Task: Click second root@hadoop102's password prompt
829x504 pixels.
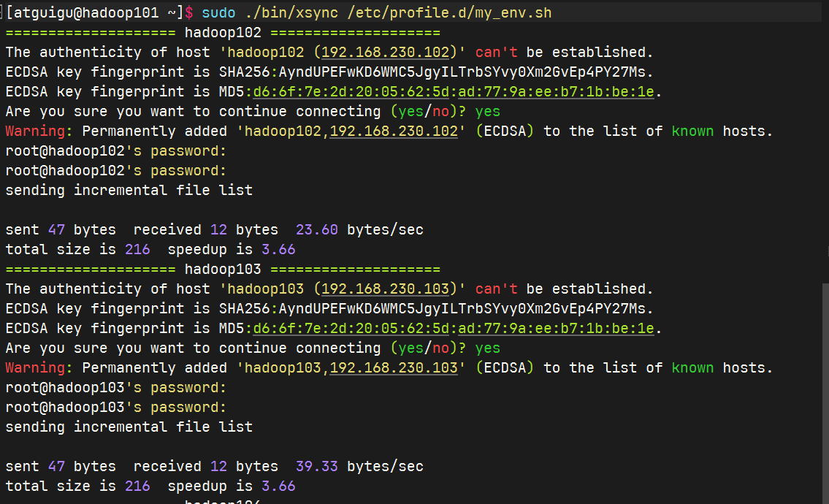Action: (116, 171)
